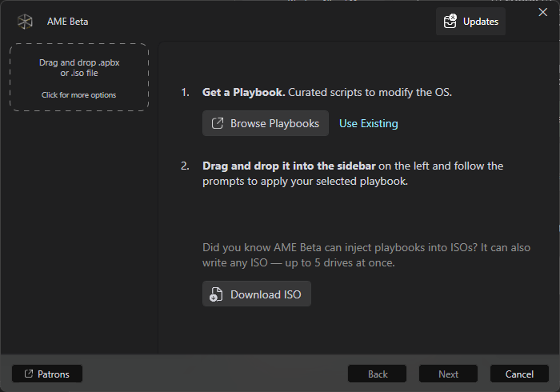Viewport: 560px width, 392px height.
Task: Click the .apbx or .iso drop zone
Action: coord(79,68)
